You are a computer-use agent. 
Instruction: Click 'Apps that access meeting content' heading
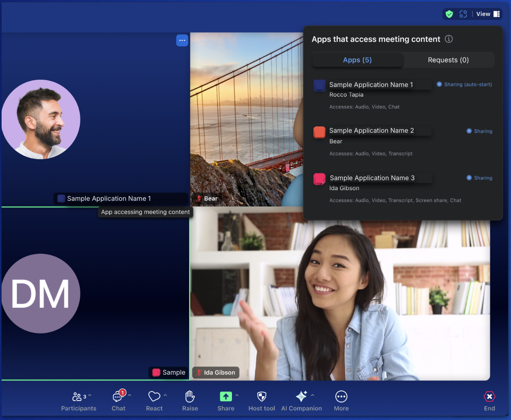pyautogui.click(x=376, y=39)
